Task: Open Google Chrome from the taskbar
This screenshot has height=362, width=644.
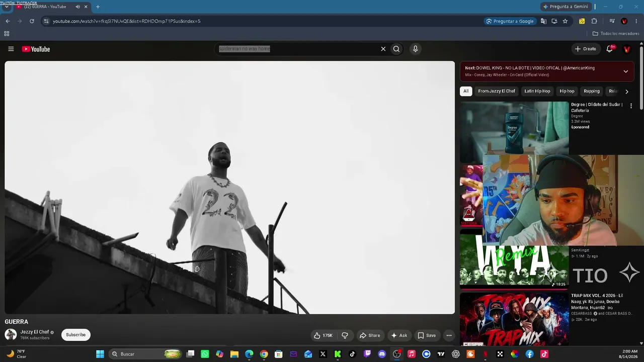Action: pos(264,354)
